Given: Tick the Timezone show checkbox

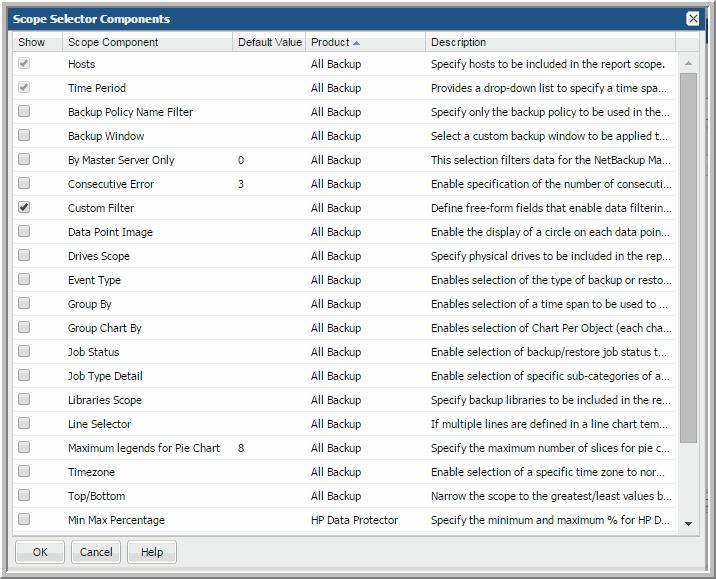Looking at the screenshot, I should point(24,472).
